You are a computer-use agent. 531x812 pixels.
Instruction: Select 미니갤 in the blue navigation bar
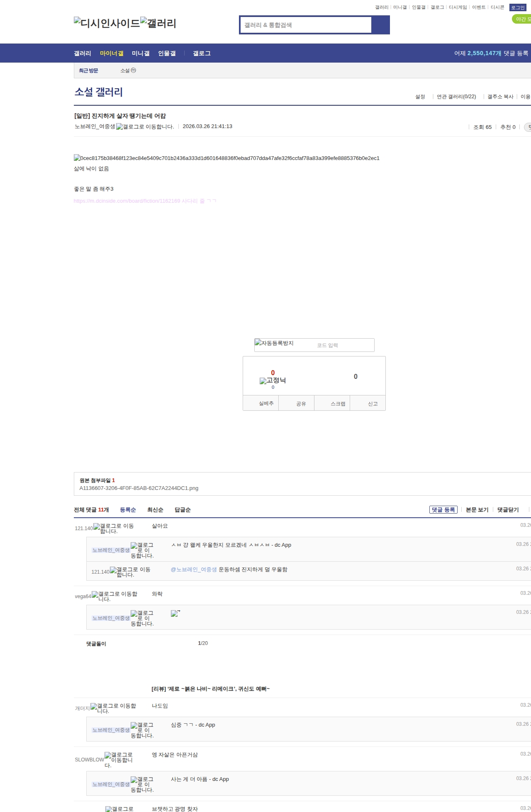[x=141, y=53]
